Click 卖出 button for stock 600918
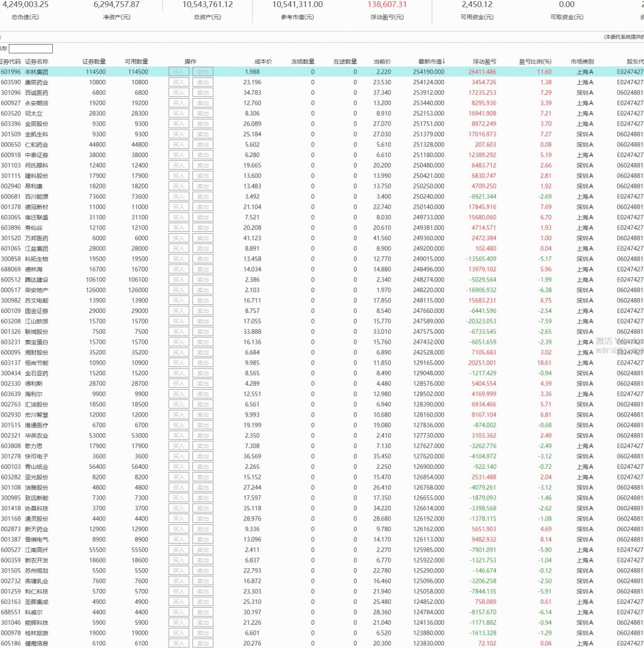Viewport: 644px width, 648px height. point(203,155)
